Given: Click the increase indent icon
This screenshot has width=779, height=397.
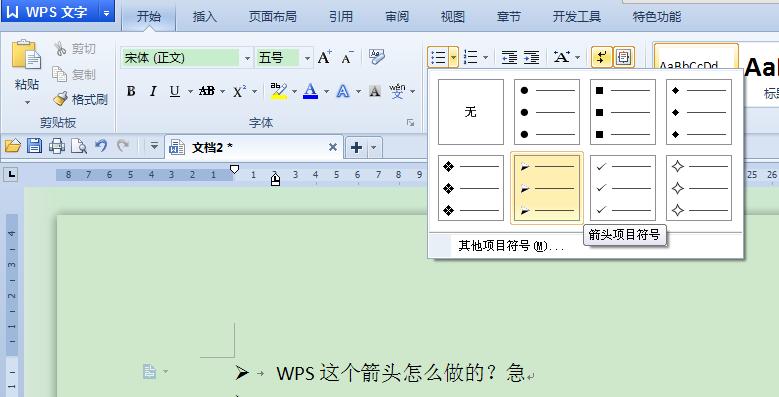Looking at the screenshot, I should 531,57.
